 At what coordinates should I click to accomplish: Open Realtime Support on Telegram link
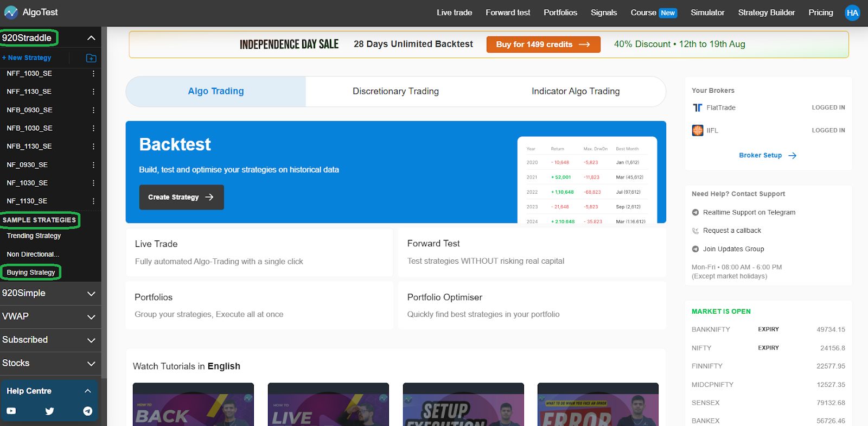coord(749,212)
